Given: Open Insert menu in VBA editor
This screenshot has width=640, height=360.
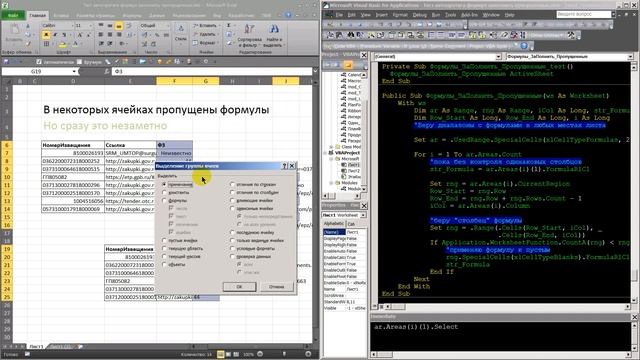Looking at the screenshot, I should click(382, 15).
